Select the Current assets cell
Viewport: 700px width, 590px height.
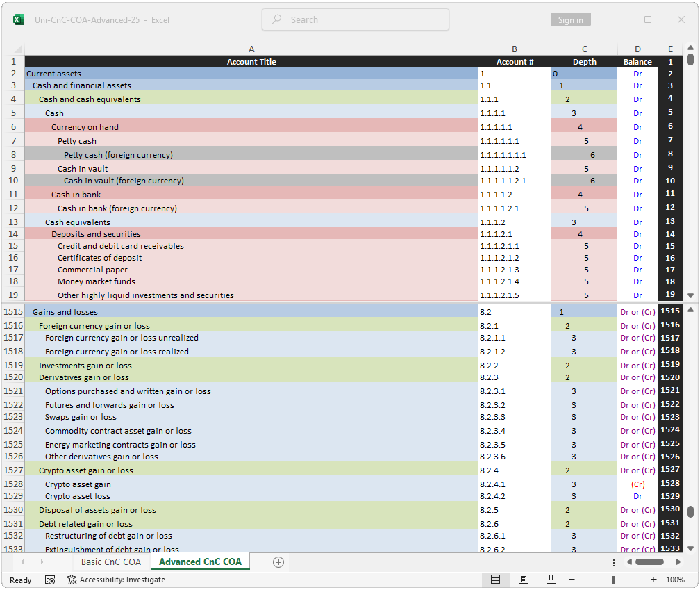click(251, 73)
